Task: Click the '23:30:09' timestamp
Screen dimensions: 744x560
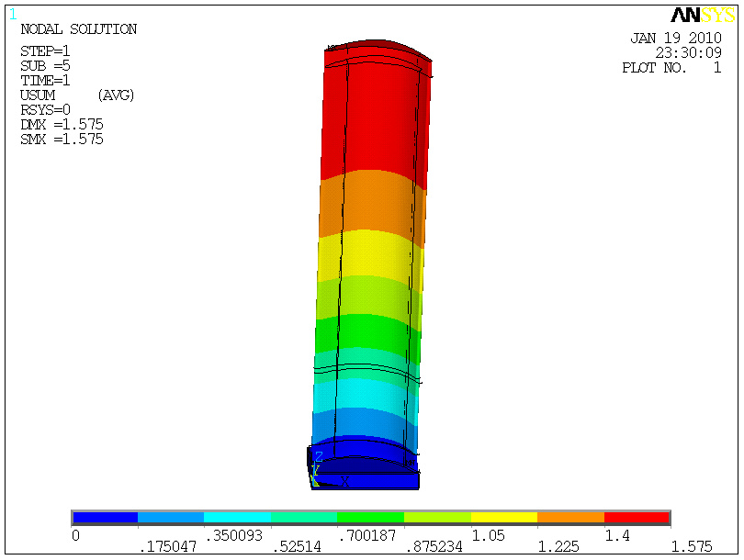Action: (689, 52)
